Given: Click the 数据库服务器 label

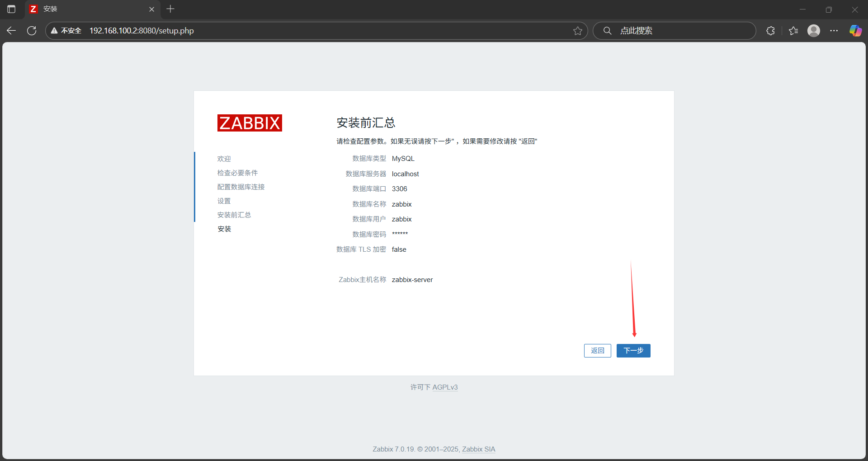Looking at the screenshot, I should (x=366, y=174).
